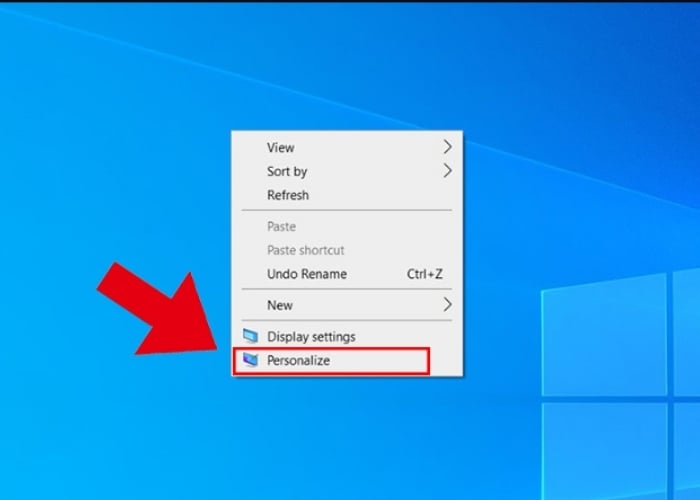Expand the View submenu arrow
Viewport: 700px width, 500px height.
coord(447,147)
